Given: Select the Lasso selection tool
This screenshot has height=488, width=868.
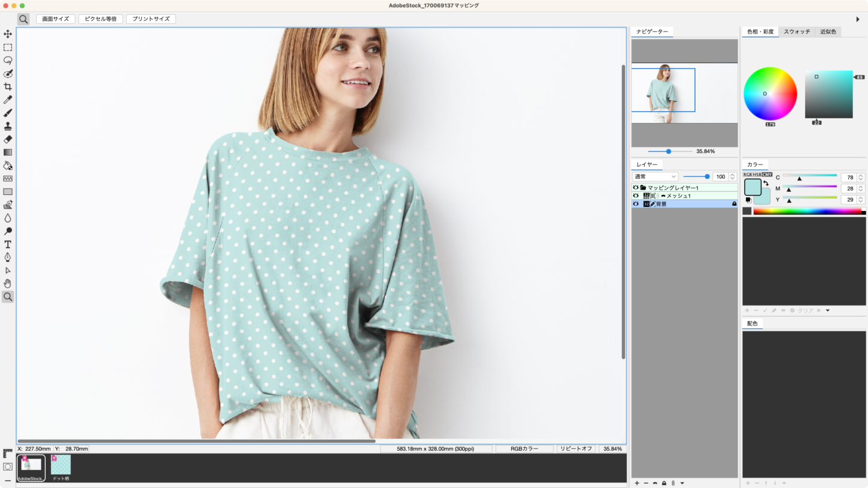Looking at the screenshot, I should [x=8, y=60].
